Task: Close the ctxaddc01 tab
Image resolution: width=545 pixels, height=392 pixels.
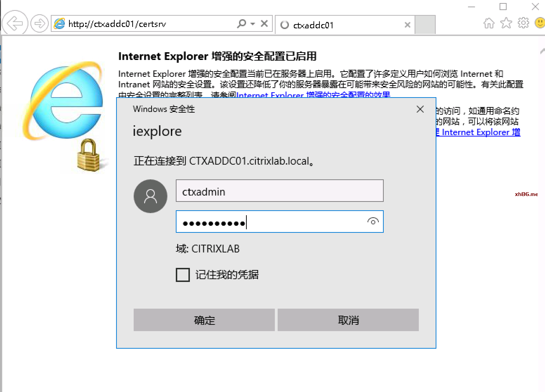Action: click(x=407, y=25)
